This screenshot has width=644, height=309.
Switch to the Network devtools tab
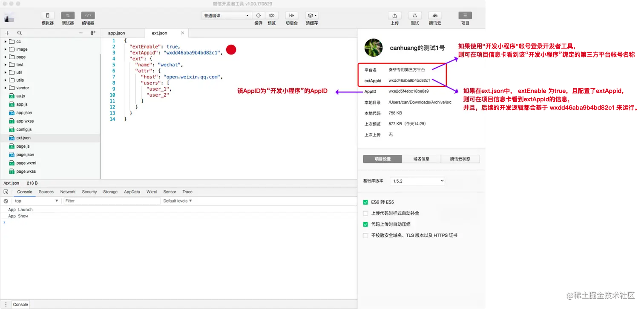click(x=68, y=192)
